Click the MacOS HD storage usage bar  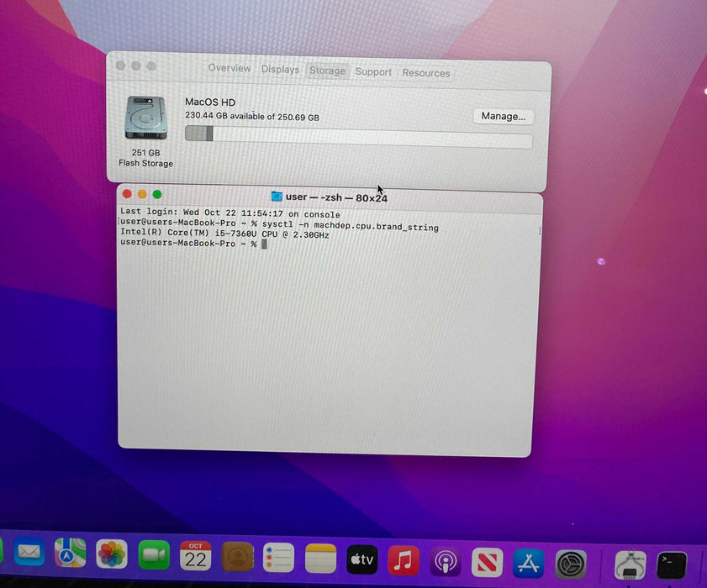(x=358, y=135)
